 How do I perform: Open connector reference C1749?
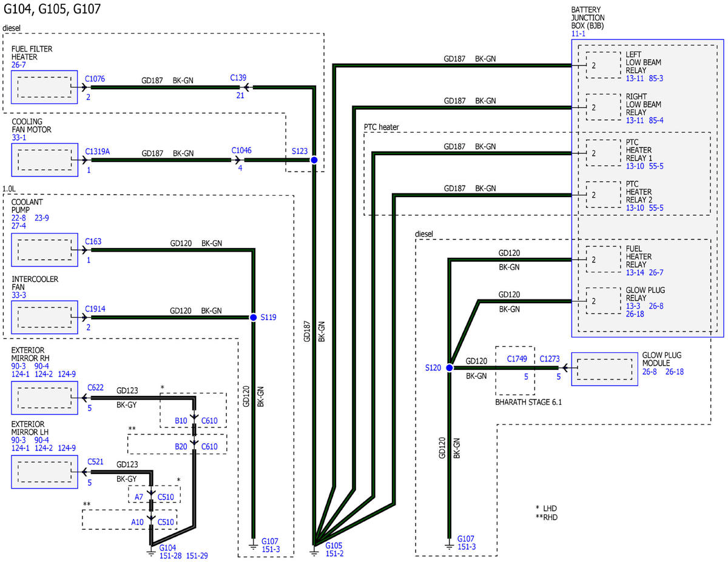(516, 359)
